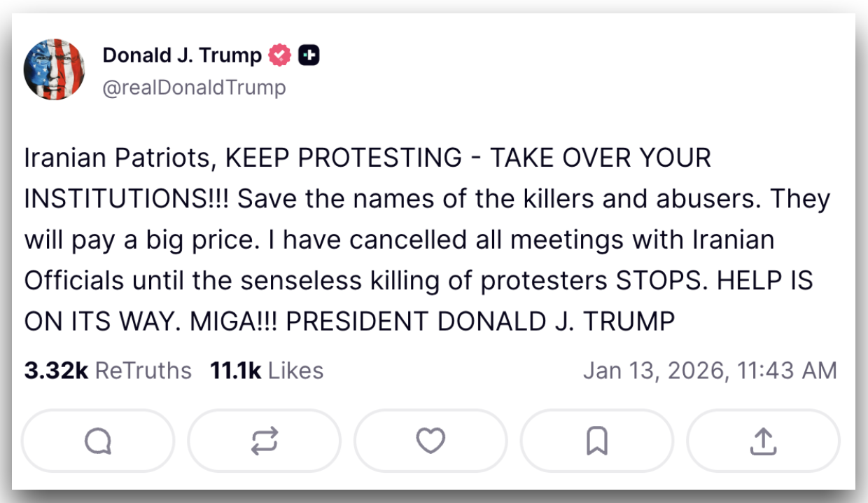Open the @realDonaldTrump handle link

point(194,88)
